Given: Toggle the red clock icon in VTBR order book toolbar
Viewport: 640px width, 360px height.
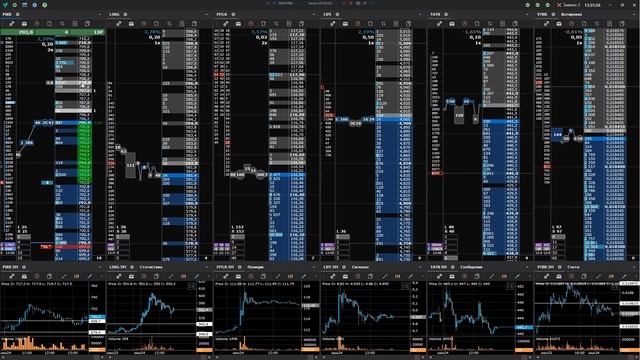Looking at the screenshot, I should [x=571, y=24].
